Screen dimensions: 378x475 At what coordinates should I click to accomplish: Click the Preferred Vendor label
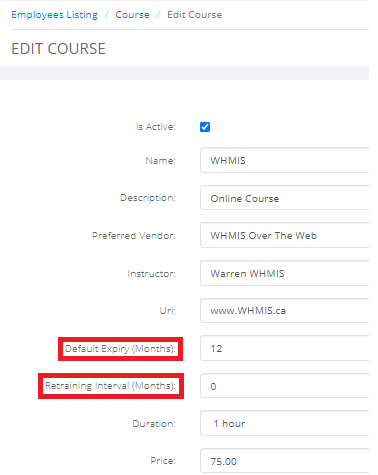[134, 236]
